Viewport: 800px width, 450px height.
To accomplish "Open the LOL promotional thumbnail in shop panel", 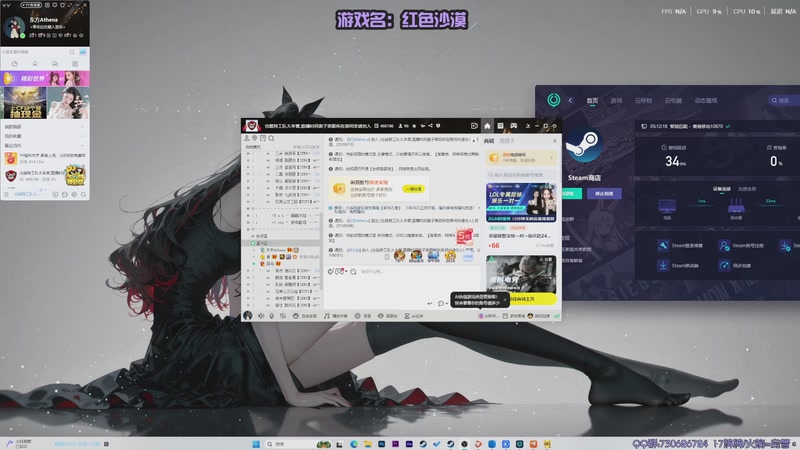I will coord(521,203).
